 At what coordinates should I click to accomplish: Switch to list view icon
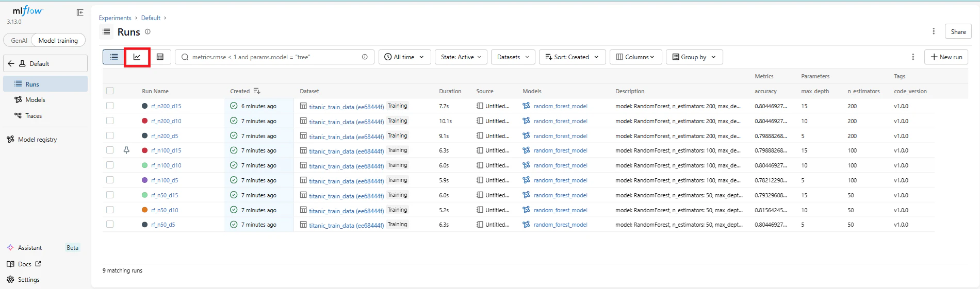click(114, 57)
